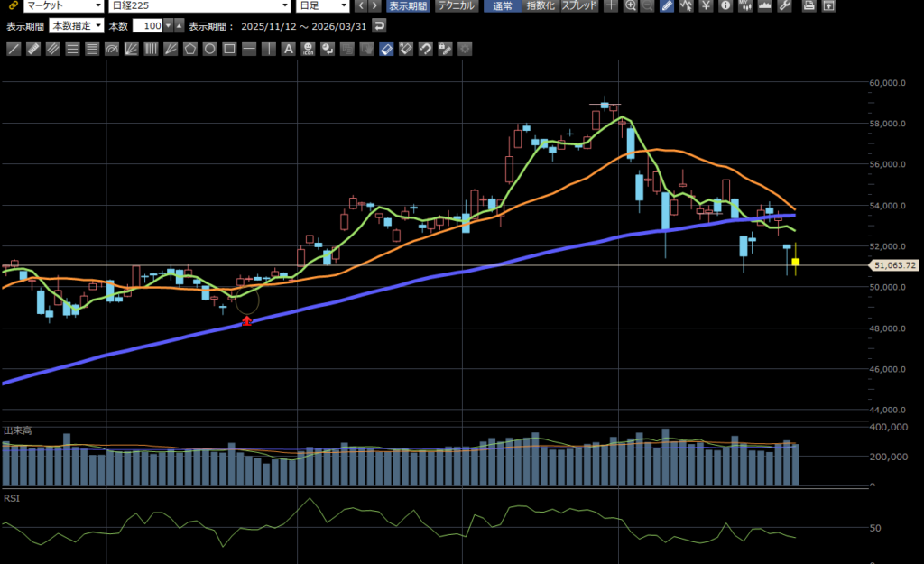
Task: Select the 指数化 display mode
Action: point(541,6)
